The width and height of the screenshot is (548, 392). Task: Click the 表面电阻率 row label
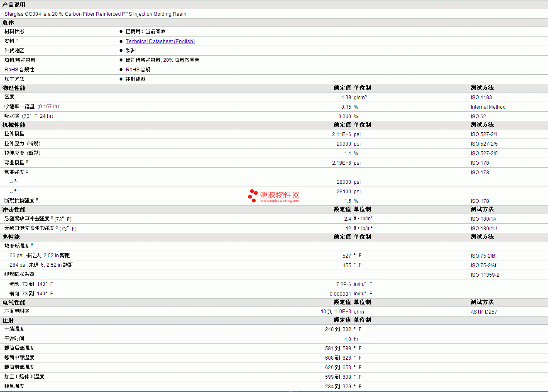pyautogui.click(x=17, y=311)
